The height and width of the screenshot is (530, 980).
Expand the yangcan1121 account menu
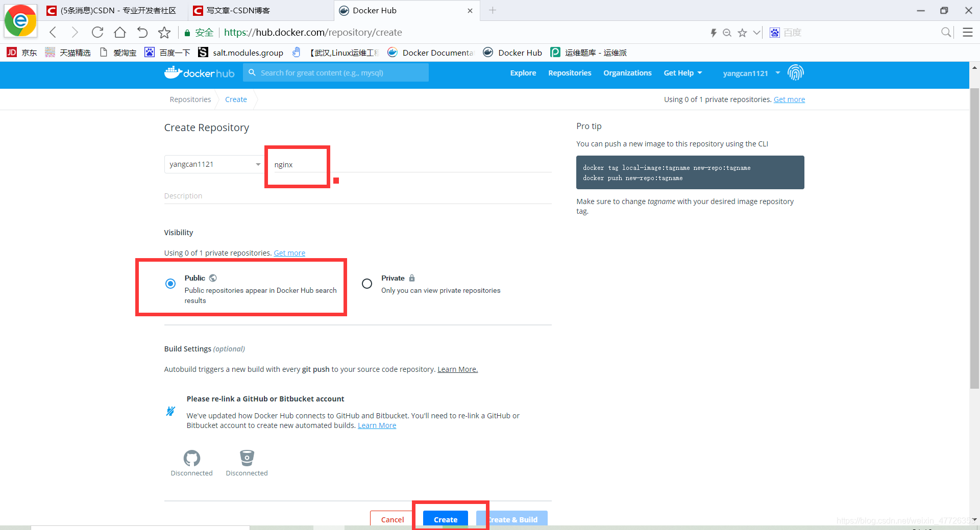(x=751, y=73)
